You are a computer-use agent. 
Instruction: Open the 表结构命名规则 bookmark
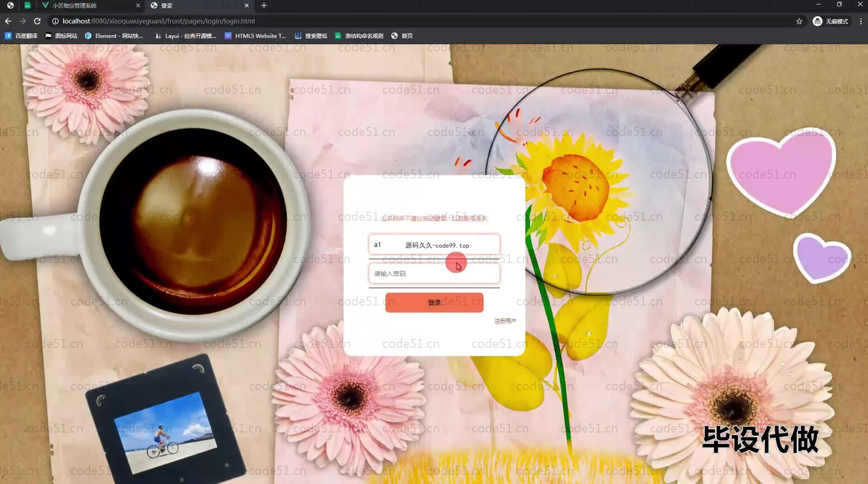coord(359,36)
